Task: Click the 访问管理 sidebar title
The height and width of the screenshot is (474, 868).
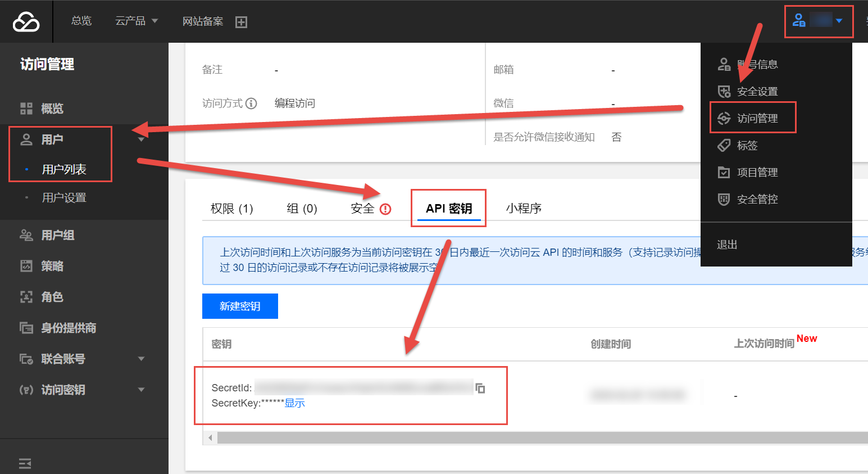Action: point(47,64)
